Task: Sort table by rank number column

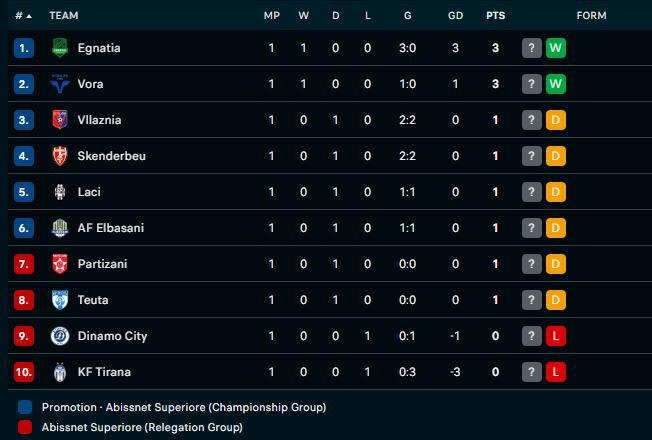Action: [x=23, y=16]
